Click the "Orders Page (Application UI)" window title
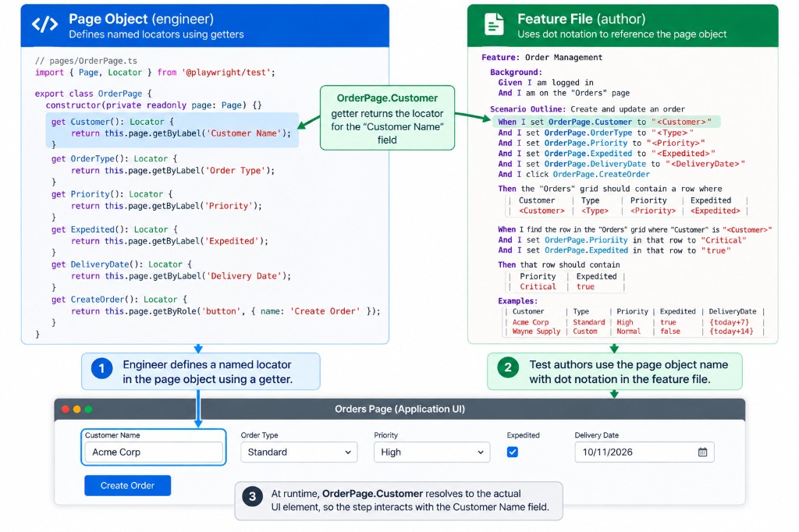Screen dimensions: 799x532 (399, 410)
